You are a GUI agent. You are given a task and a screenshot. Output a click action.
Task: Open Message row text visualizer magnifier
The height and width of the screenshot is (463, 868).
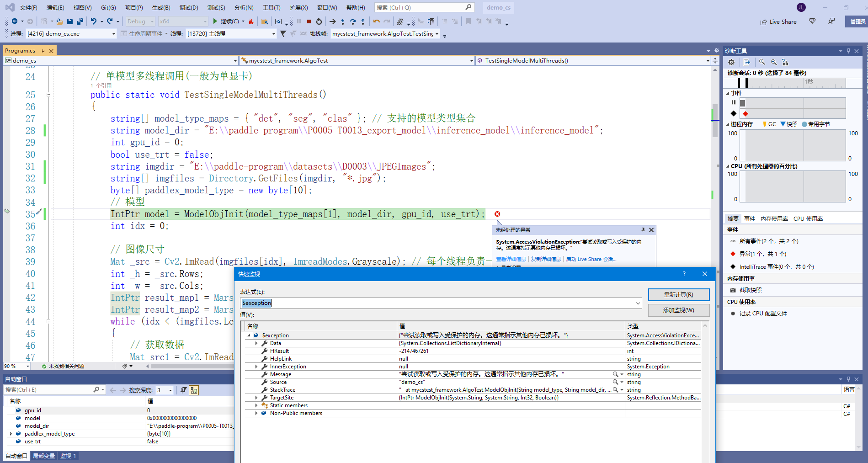[x=615, y=374]
